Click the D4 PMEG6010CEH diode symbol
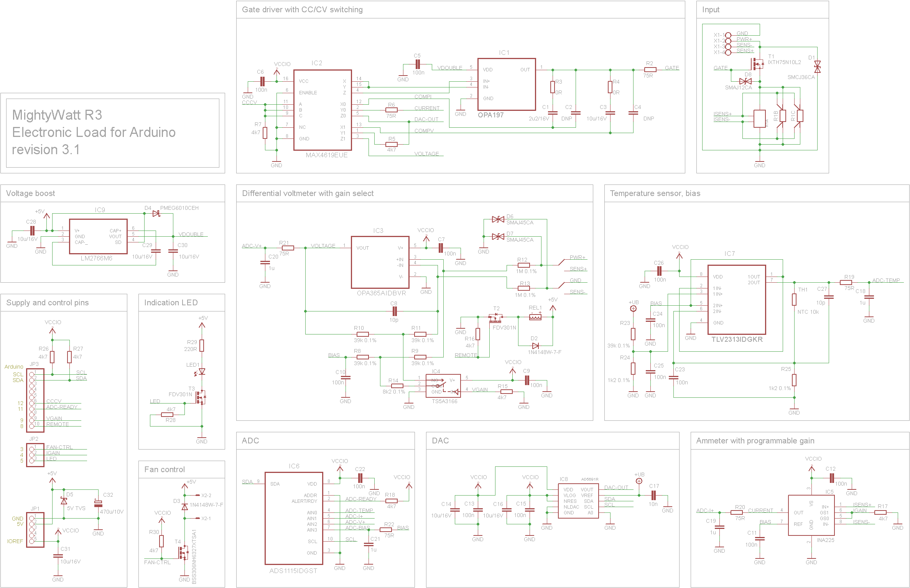910x588 pixels. tap(156, 214)
